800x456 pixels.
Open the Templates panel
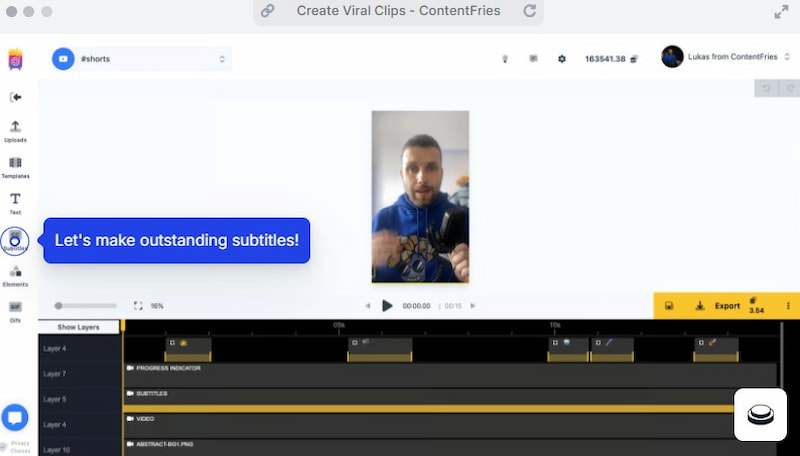[x=15, y=167]
